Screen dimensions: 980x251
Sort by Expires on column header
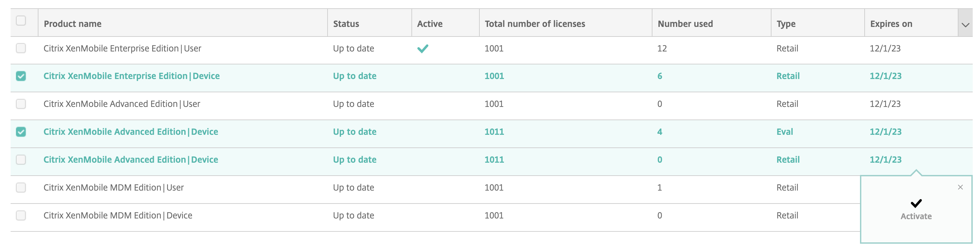click(891, 24)
